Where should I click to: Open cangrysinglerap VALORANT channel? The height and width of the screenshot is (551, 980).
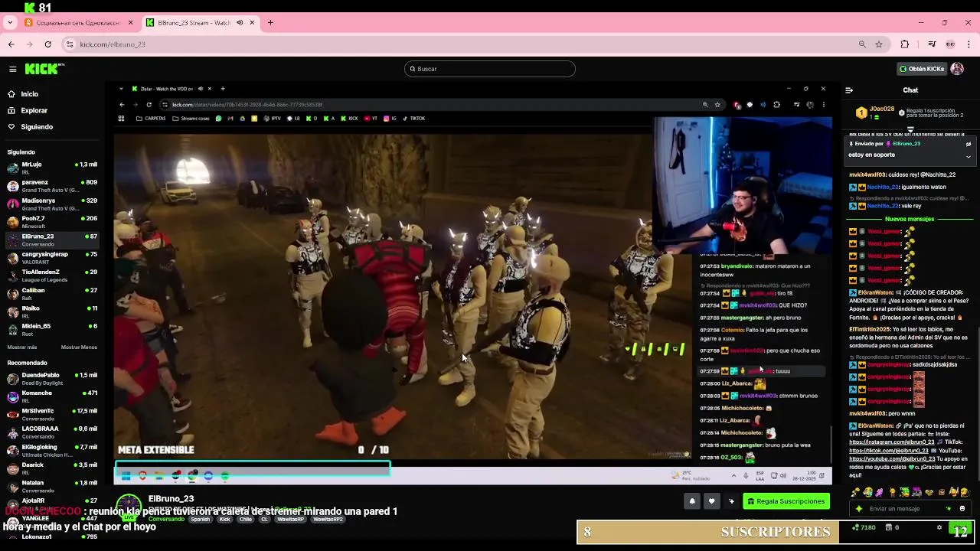point(52,257)
